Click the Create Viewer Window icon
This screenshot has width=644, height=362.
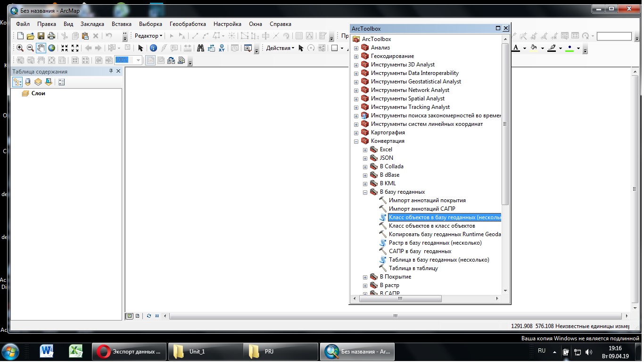click(x=248, y=48)
